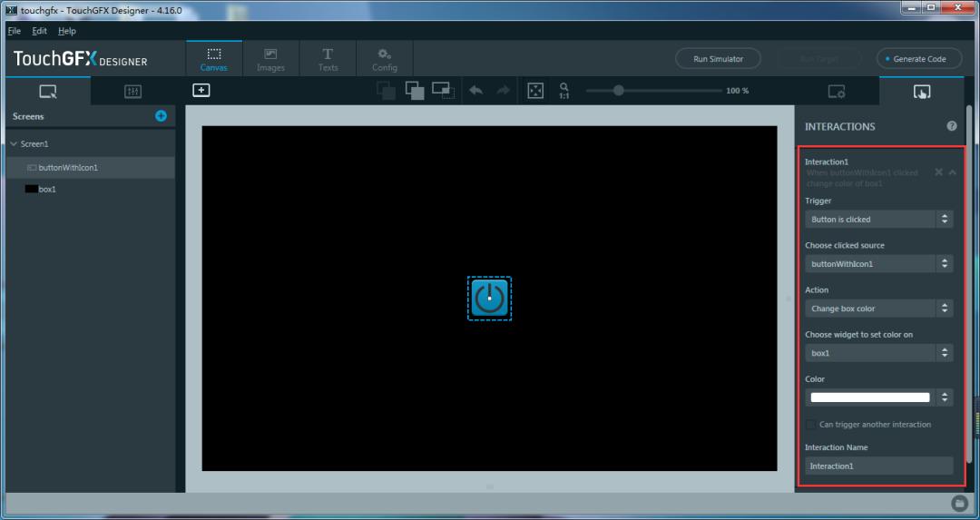
Task: Reset zoom with the 1:1 magnifier icon
Action: point(563,91)
